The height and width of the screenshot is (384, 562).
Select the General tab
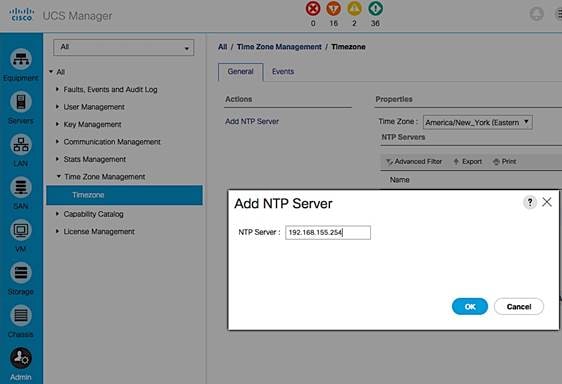pyautogui.click(x=240, y=72)
